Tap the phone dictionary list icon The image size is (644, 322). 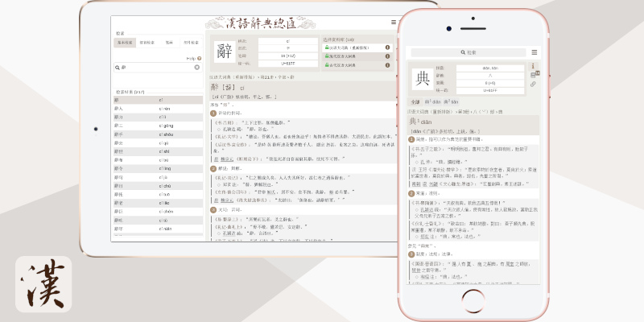[533, 75]
